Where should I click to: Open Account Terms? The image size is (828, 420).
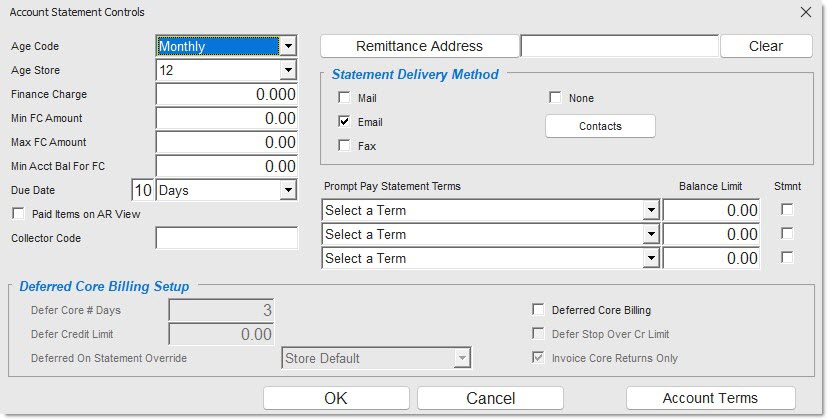(710, 398)
